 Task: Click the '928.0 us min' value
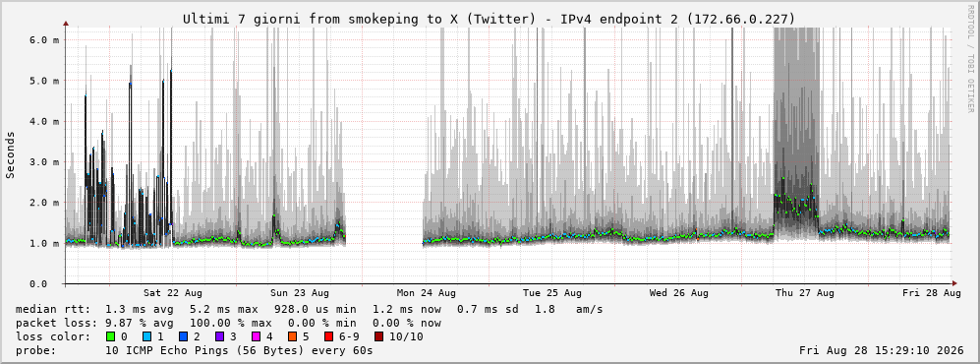tap(316, 309)
